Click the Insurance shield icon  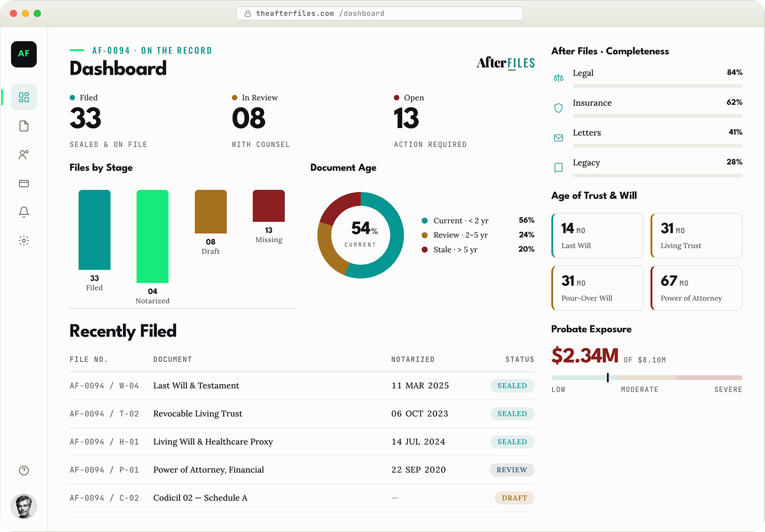coord(558,108)
